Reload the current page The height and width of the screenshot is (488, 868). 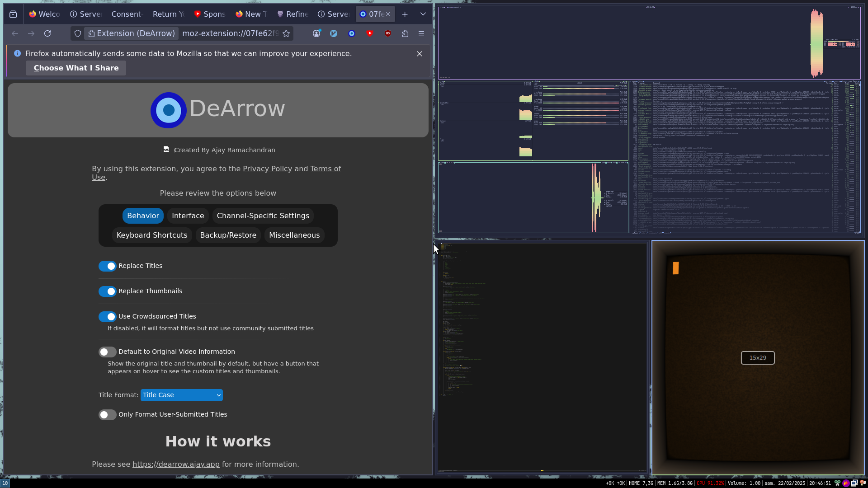click(47, 33)
